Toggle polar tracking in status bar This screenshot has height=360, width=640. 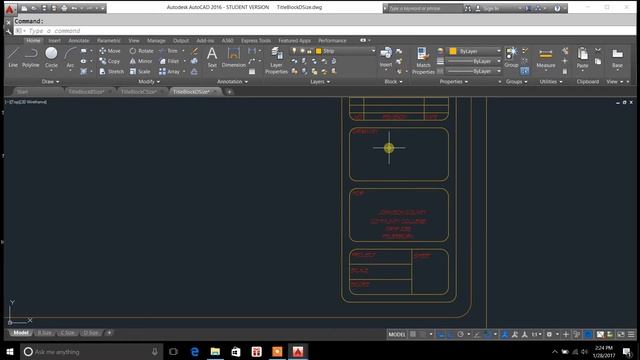coord(460,334)
